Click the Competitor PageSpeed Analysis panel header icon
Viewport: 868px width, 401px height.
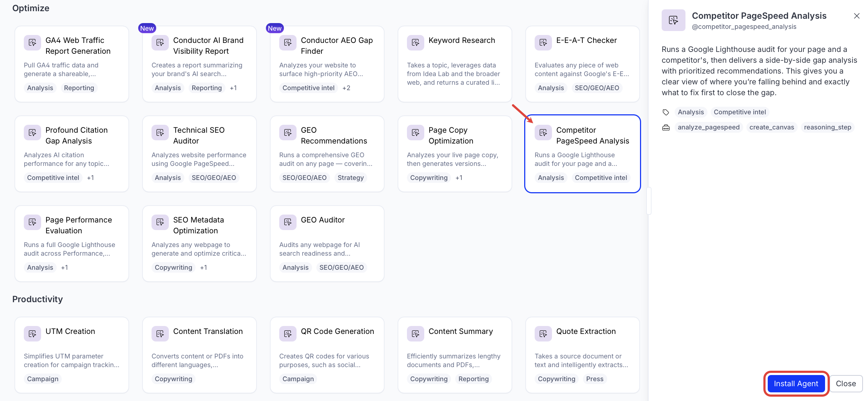tap(673, 20)
